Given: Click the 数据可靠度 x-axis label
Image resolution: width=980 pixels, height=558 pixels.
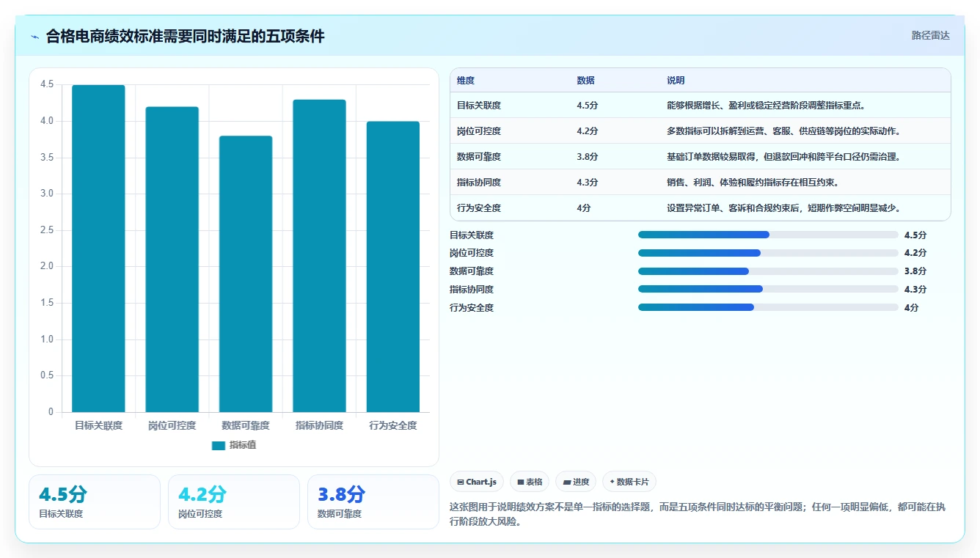Looking at the screenshot, I should click(x=246, y=425).
